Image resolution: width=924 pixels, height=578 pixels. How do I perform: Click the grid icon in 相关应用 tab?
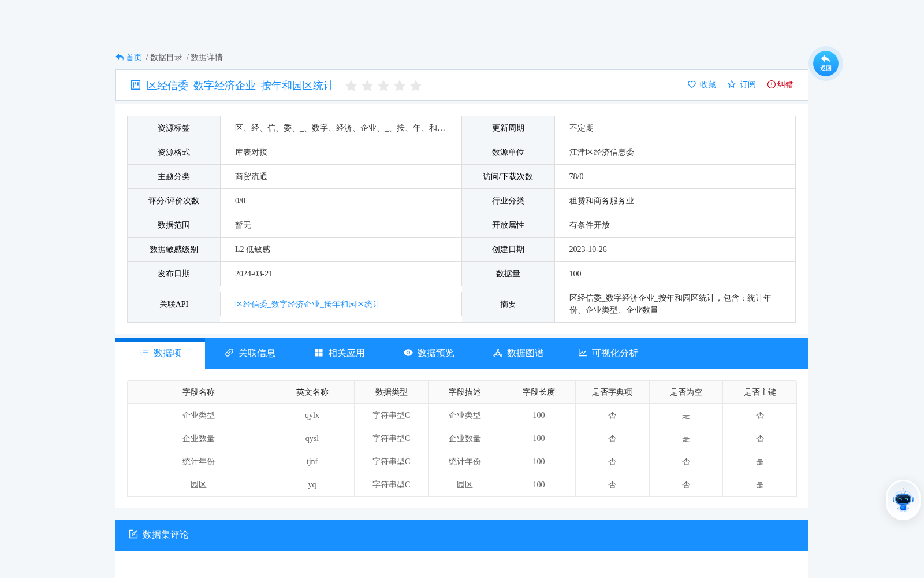pos(319,353)
